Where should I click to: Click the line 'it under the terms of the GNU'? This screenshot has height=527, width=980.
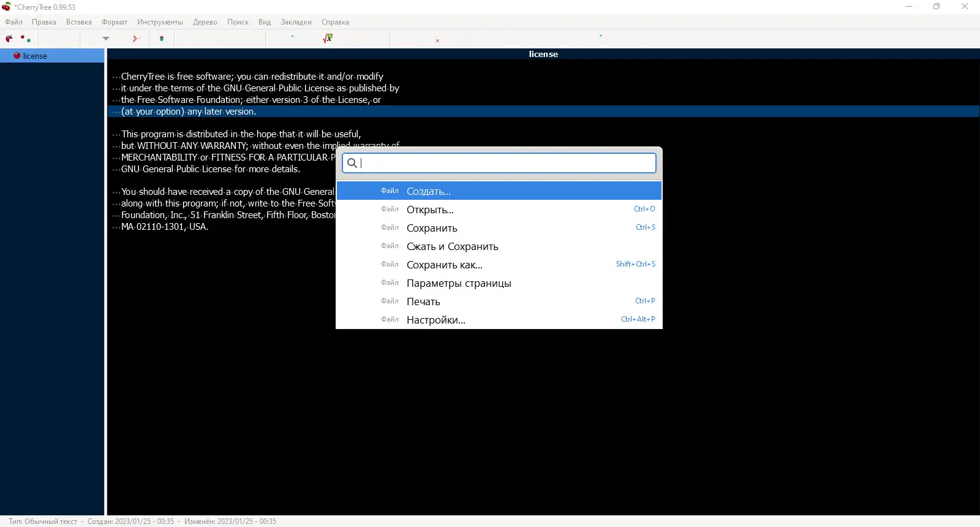point(255,88)
